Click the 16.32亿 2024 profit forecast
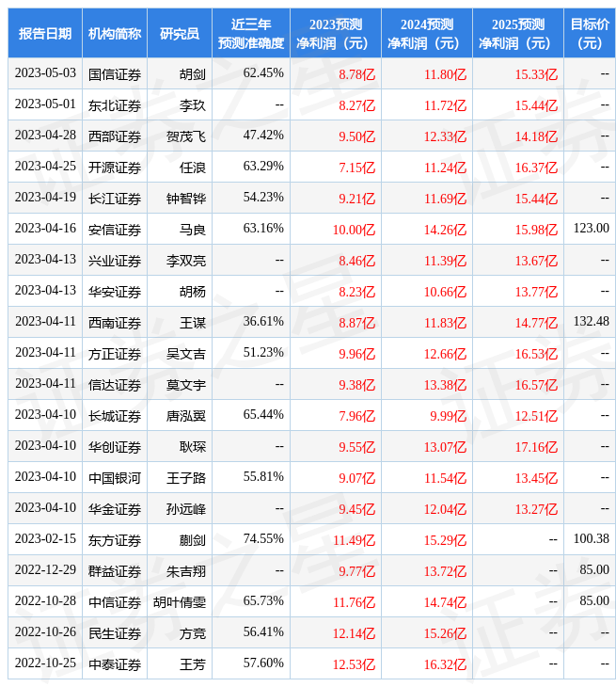616x687 pixels. (445, 665)
